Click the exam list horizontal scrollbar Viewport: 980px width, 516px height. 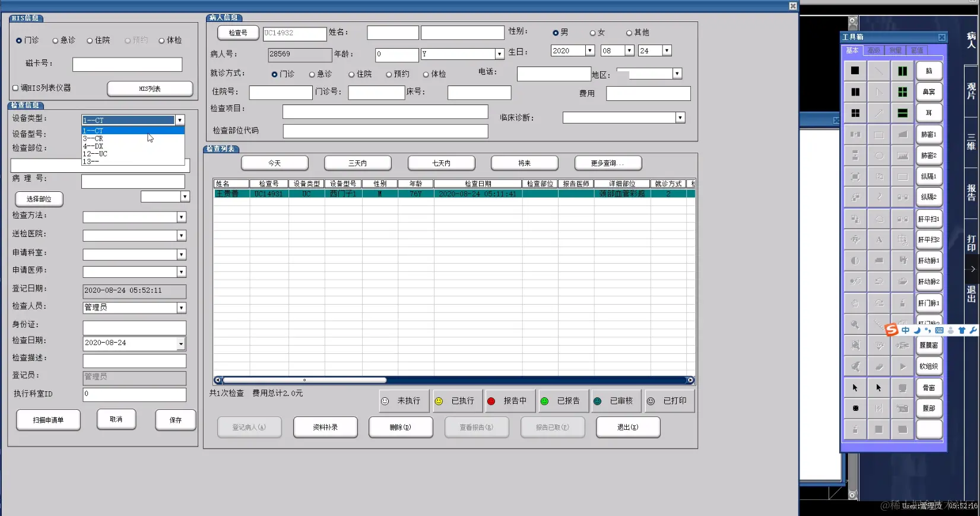(x=454, y=380)
